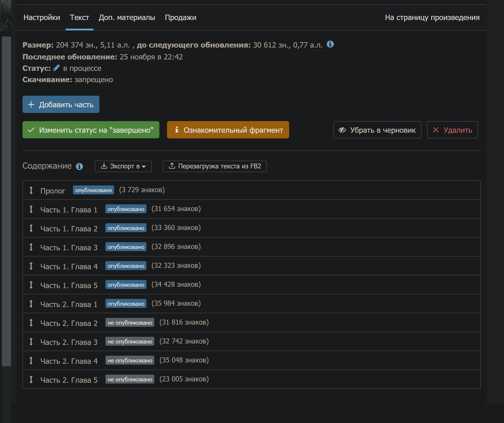The height and width of the screenshot is (423, 504).
Task: Click the Ознакомительный фрагмент button
Action: (x=228, y=130)
